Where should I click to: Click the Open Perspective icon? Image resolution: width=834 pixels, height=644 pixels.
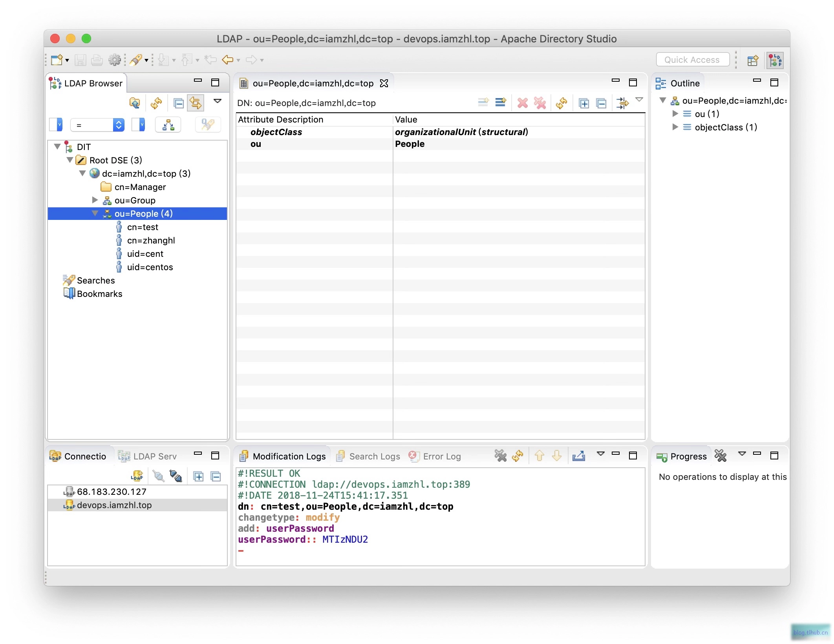[753, 60]
